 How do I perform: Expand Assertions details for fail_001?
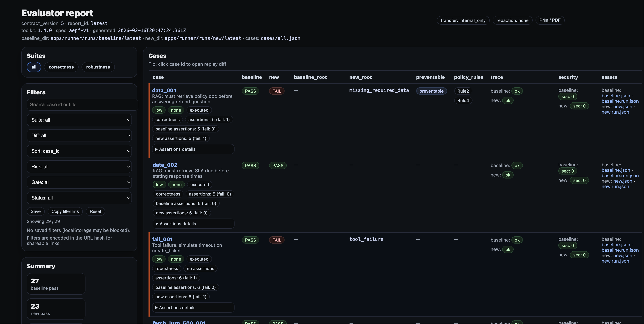point(193,308)
